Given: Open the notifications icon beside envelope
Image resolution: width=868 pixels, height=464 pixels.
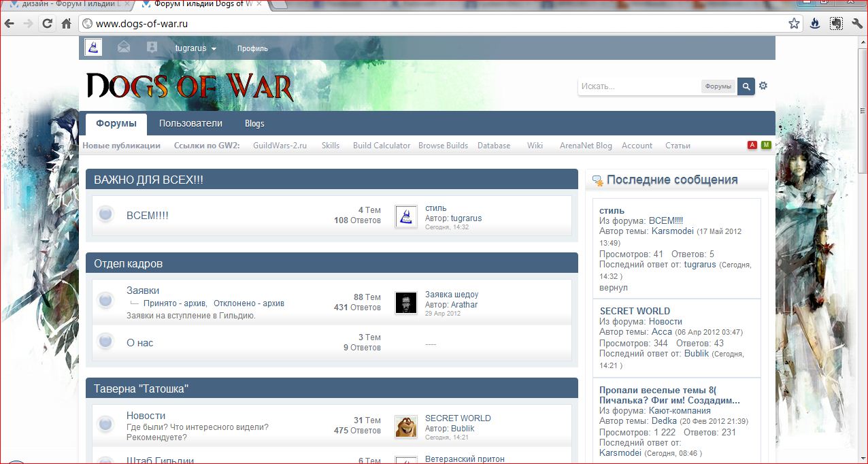Looking at the screenshot, I should pyautogui.click(x=152, y=48).
